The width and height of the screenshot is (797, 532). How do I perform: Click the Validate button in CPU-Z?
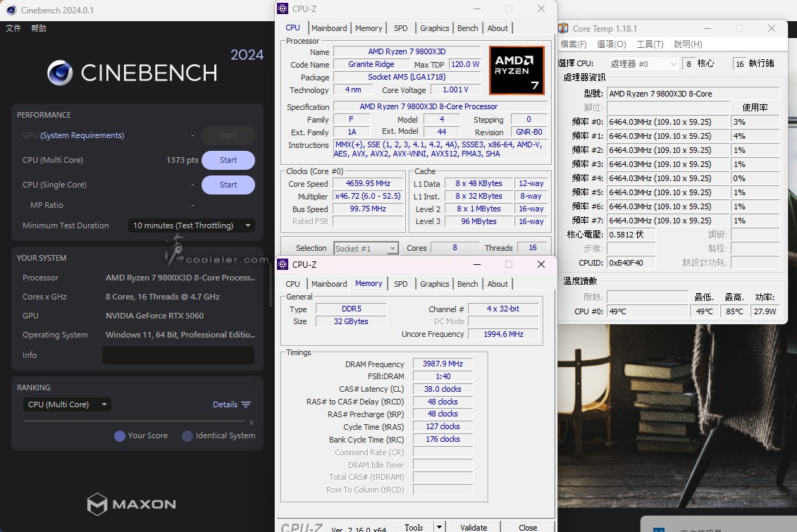pos(474,527)
